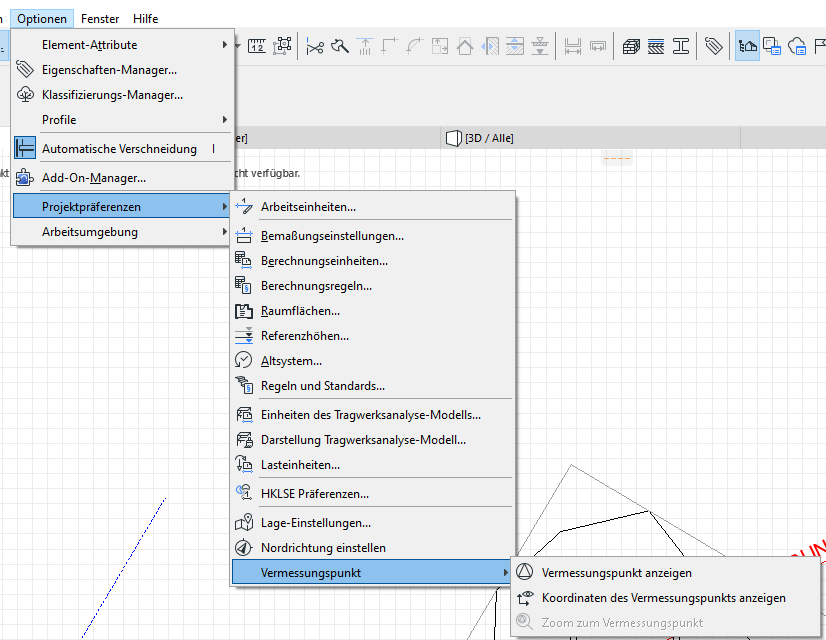
Task: Toggle Vermessungspunkt anzeigen
Action: point(616,573)
